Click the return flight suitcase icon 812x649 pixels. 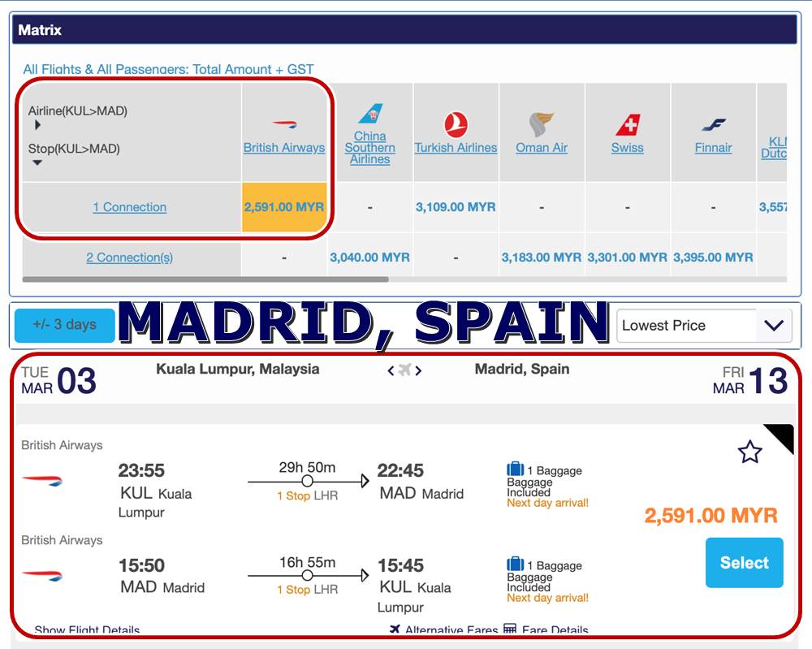coord(516,564)
